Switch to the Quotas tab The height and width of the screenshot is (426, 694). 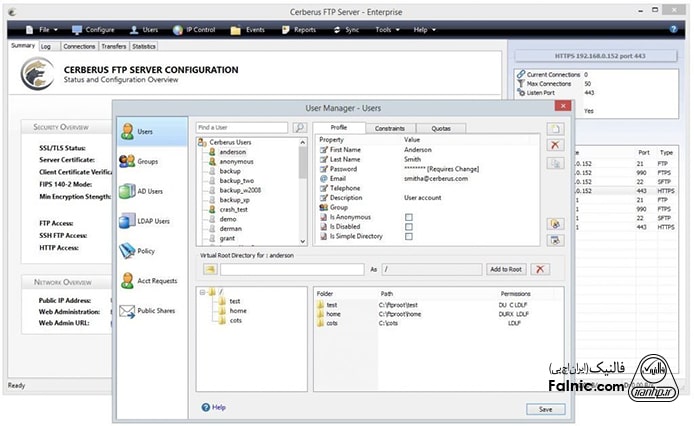point(440,129)
